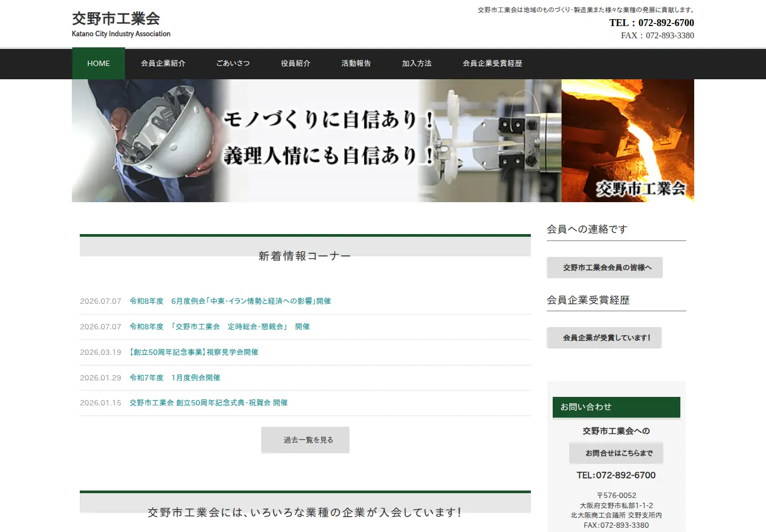
Task: Open the 創立50周年記念事業 視察見学会開催 link
Action: point(194,352)
